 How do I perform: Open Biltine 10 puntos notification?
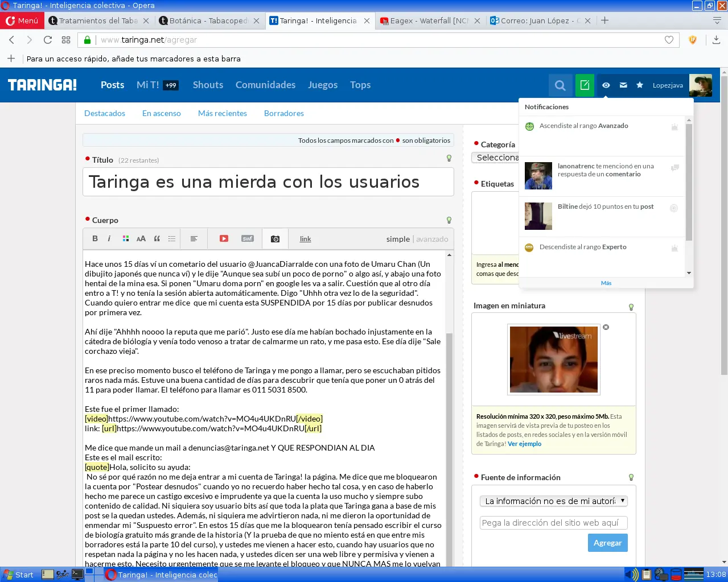click(x=602, y=216)
